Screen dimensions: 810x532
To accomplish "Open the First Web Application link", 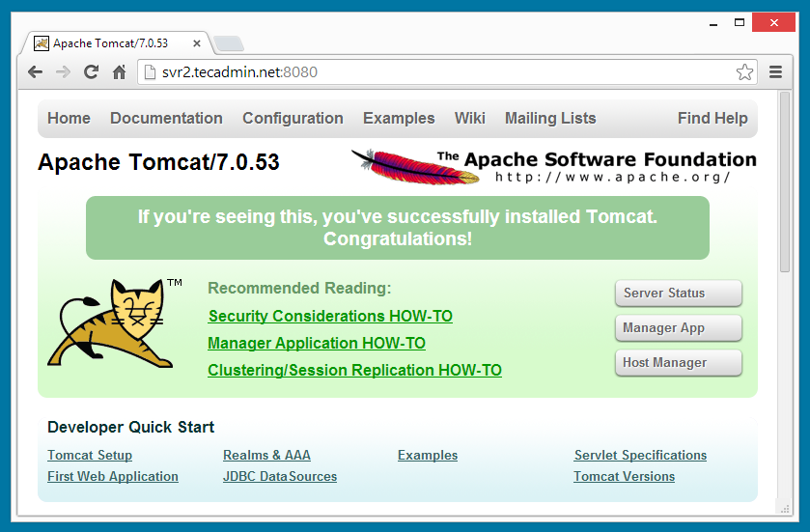I will click(113, 476).
